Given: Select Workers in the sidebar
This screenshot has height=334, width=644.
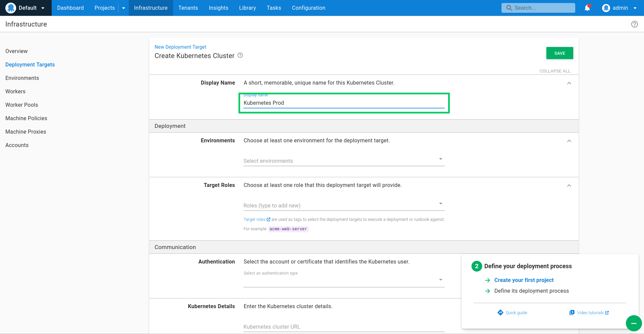Looking at the screenshot, I should point(15,91).
